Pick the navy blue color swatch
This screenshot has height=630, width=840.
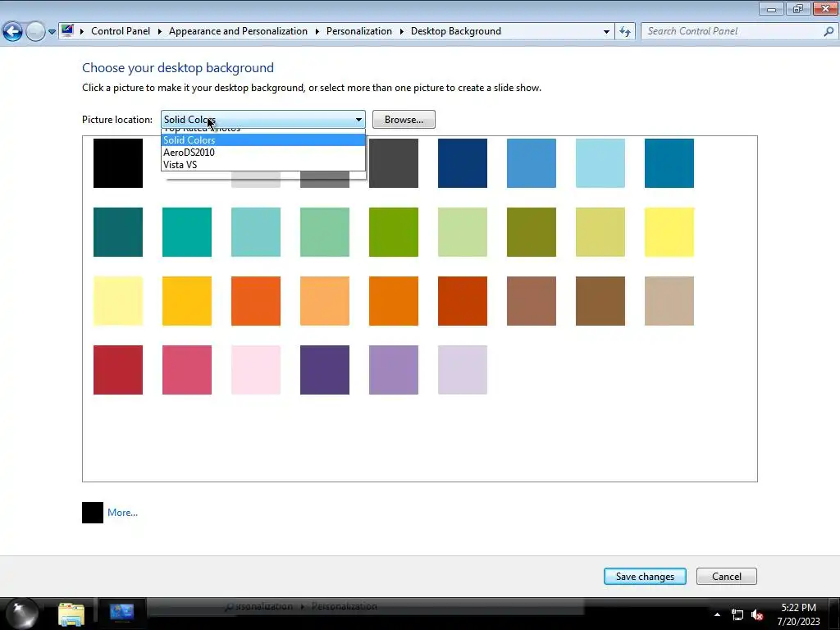pos(463,163)
